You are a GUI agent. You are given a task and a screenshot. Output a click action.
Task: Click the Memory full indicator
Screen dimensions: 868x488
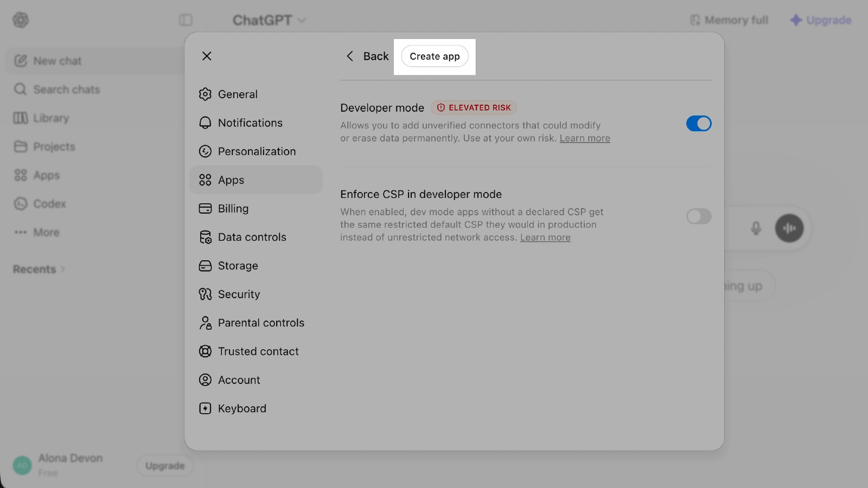point(729,20)
